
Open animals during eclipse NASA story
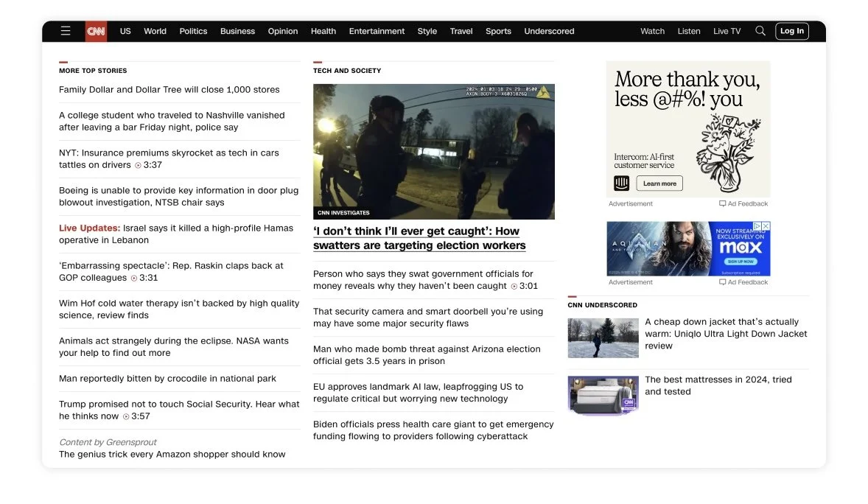pyautogui.click(x=174, y=347)
